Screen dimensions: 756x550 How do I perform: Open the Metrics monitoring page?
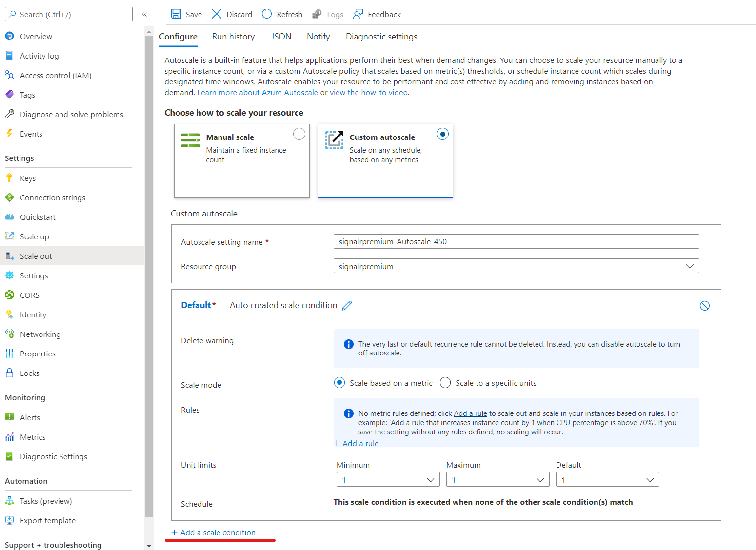[x=32, y=436]
